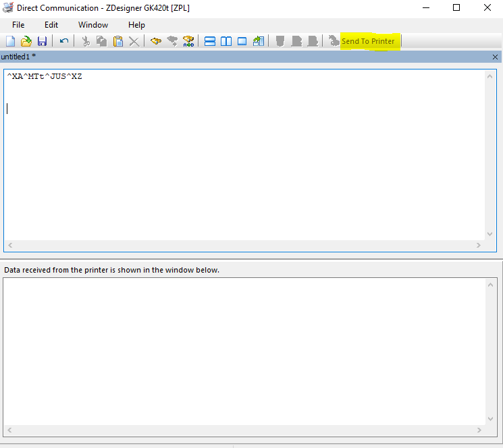Open the Help menu
Screen dimensions: 503x448
point(136,25)
